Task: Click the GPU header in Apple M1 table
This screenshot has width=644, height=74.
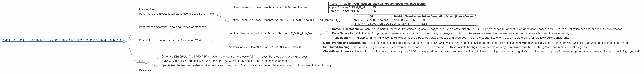Action: tap(335, 4)
